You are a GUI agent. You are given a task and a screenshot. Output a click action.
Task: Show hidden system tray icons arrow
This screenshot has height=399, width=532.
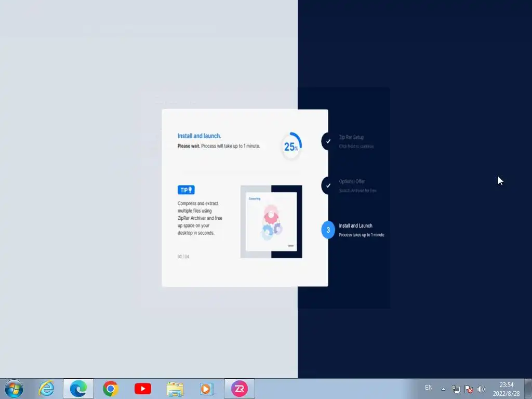click(x=443, y=389)
